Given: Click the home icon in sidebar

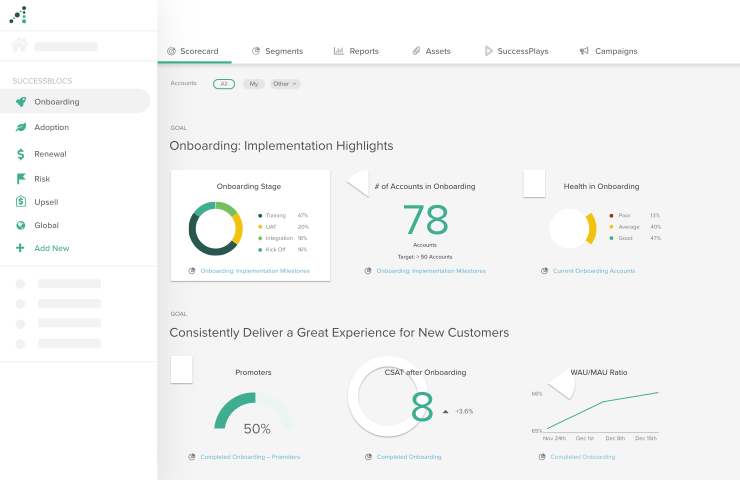Looking at the screenshot, I should tap(19, 45).
